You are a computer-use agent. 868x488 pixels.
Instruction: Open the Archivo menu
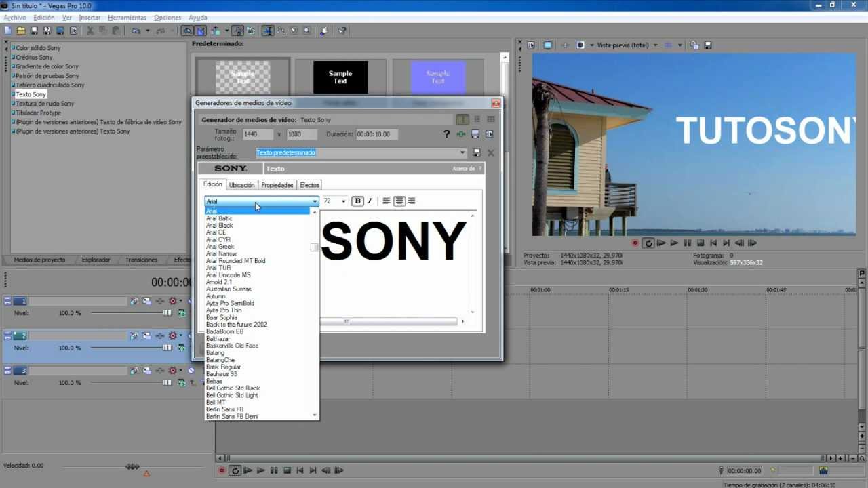coord(15,18)
